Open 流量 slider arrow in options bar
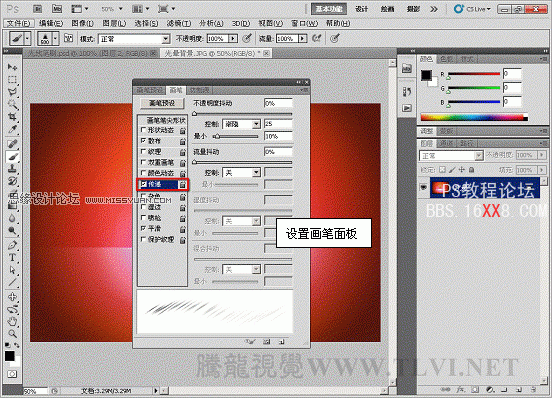 (302, 38)
